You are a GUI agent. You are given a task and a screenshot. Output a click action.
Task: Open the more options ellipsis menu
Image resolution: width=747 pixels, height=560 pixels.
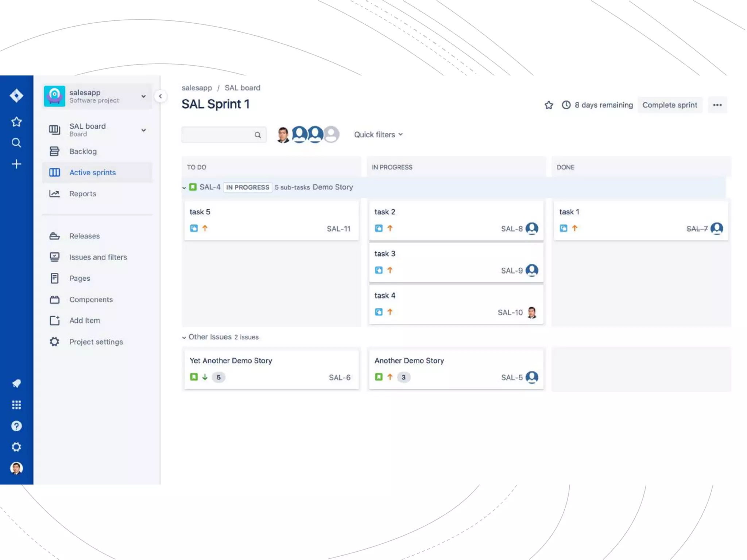pyautogui.click(x=717, y=105)
